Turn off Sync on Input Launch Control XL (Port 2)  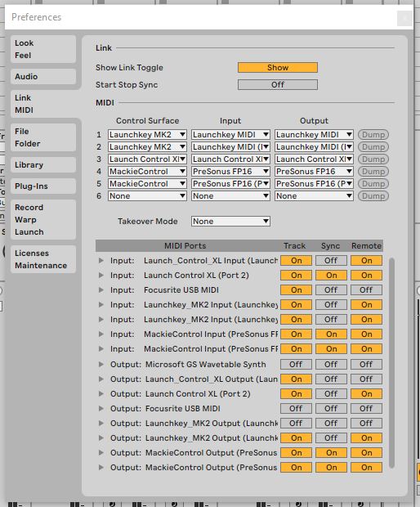pyautogui.click(x=331, y=276)
